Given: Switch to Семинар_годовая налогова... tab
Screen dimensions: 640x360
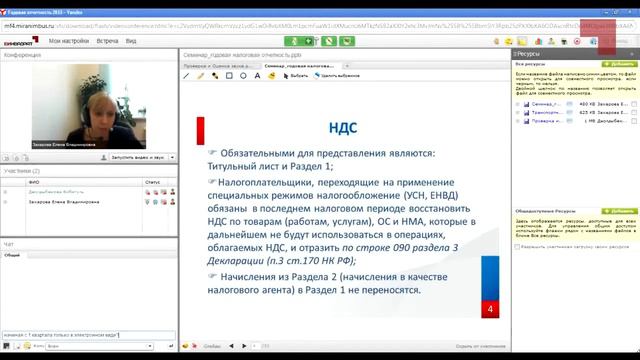Looking at the screenshot, I should click(299, 66).
